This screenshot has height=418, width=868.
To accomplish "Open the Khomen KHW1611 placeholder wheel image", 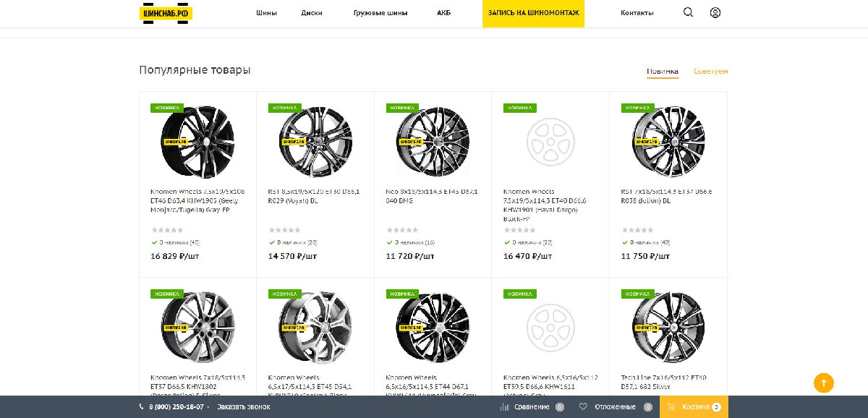I will [550, 327].
